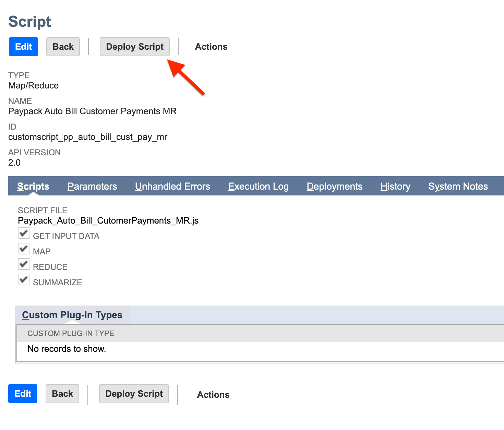Click the bottom Deploy Script button
504x430 pixels.
pos(134,394)
